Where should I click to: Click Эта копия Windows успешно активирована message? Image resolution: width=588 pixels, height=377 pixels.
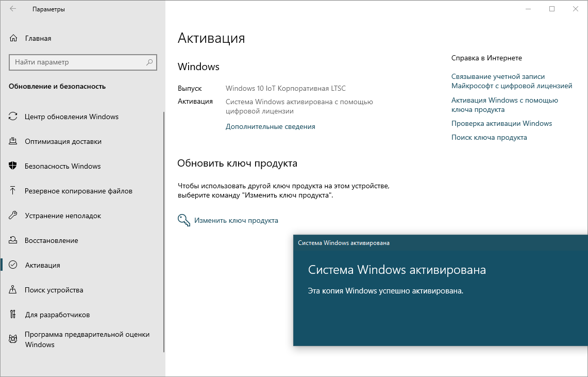pyautogui.click(x=385, y=291)
